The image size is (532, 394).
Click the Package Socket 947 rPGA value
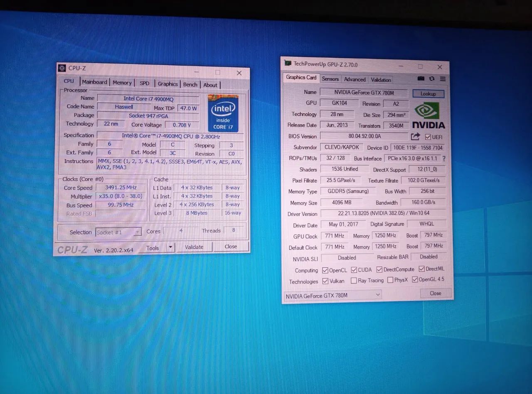[x=148, y=115]
